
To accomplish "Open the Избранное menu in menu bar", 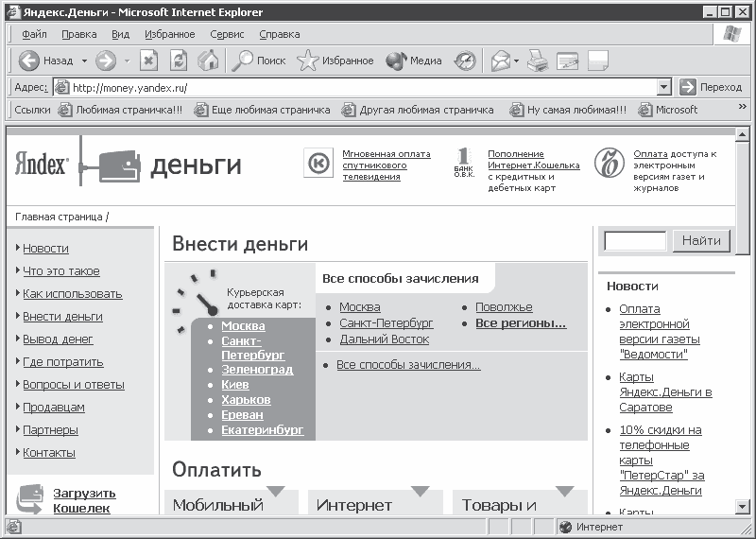I will [x=170, y=34].
